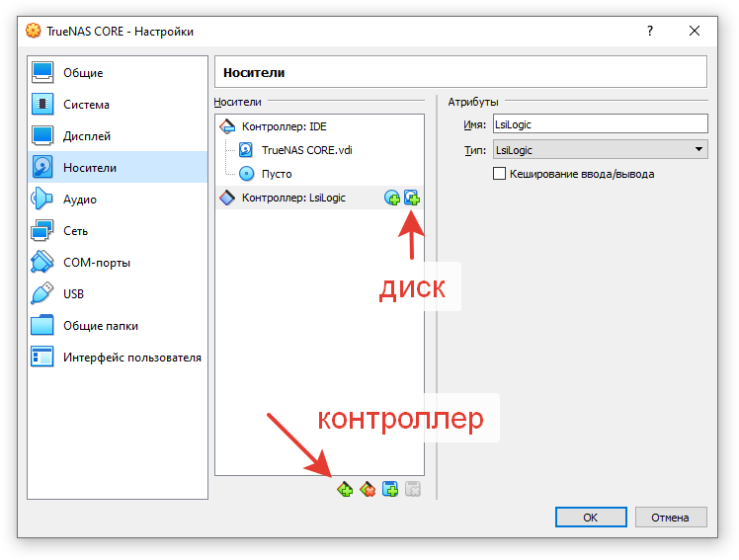The width and height of the screenshot is (739, 560).
Task: Click the Общие папки folder icon
Action: coord(42,326)
